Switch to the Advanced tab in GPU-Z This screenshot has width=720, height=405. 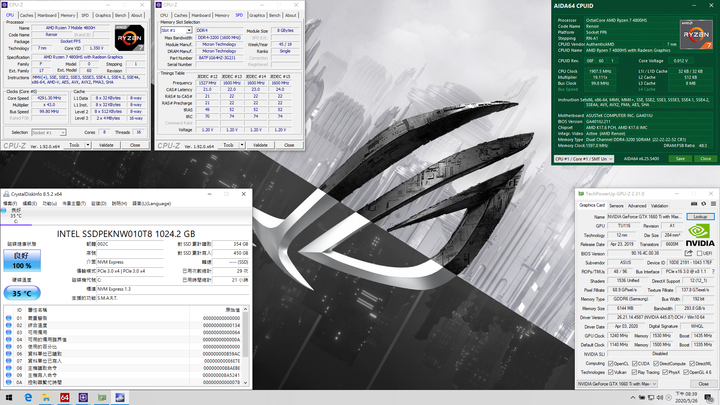[x=637, y=206]
